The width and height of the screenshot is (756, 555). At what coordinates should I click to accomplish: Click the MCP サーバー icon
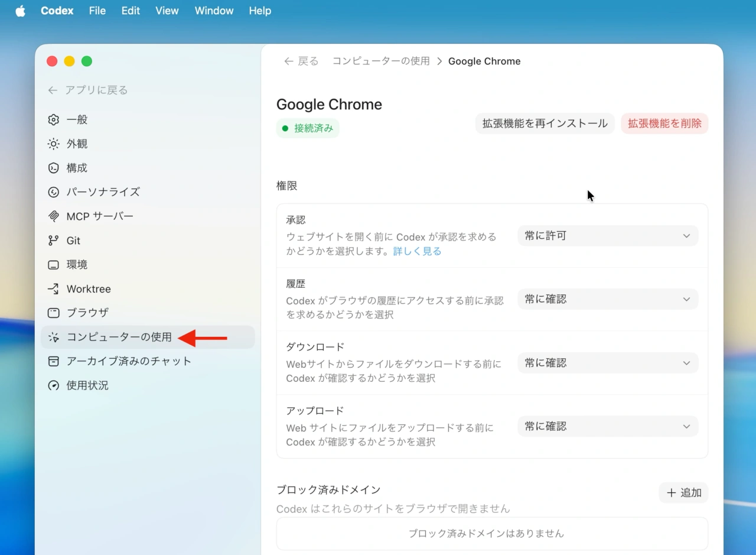53,216
